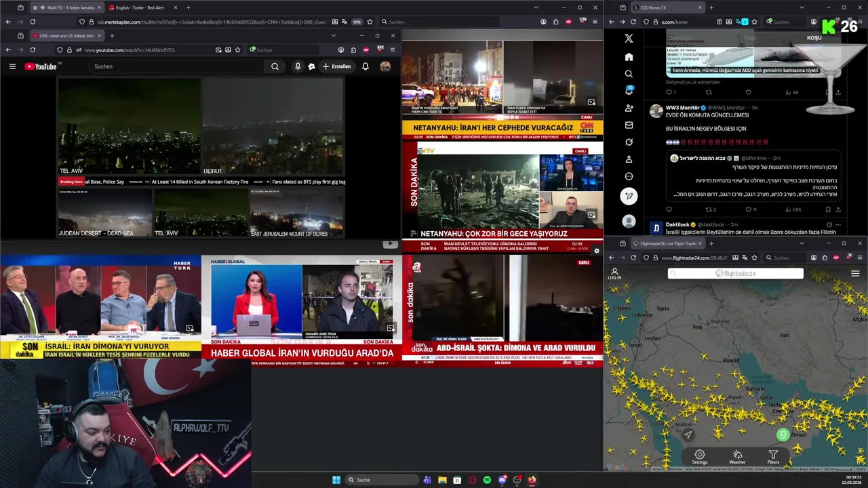Start YouTube voice search with microphone

click(x=298, y=66)
